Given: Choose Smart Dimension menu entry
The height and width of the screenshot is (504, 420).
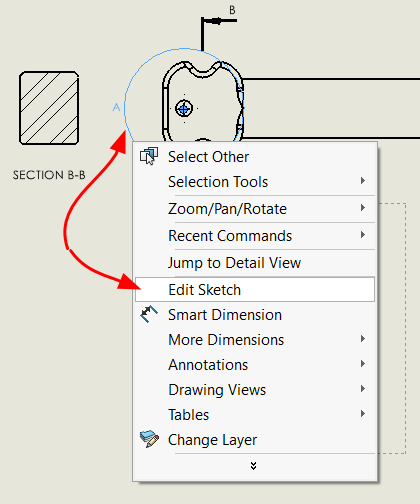Looking at the screenshot, I should pos(255,315).
